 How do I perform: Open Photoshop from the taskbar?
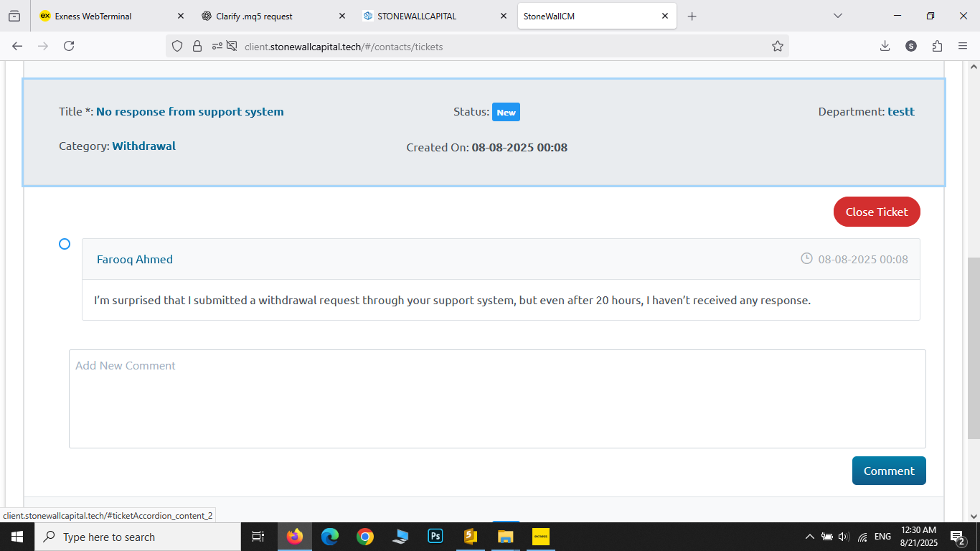pyautogui.click(x=435, y=537)
